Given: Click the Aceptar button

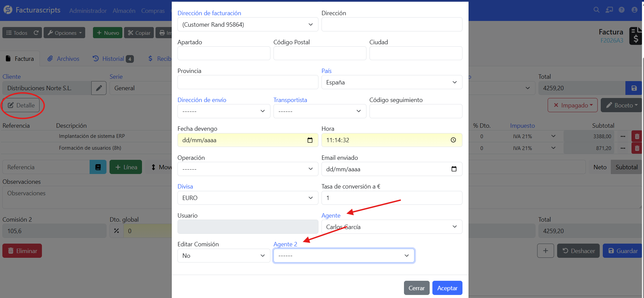Looking at the screenshot, I should [447, 288].
